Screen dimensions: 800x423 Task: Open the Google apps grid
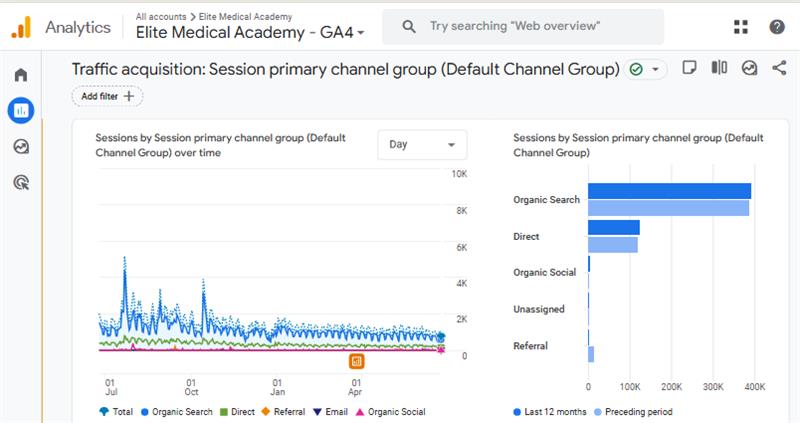741,27
